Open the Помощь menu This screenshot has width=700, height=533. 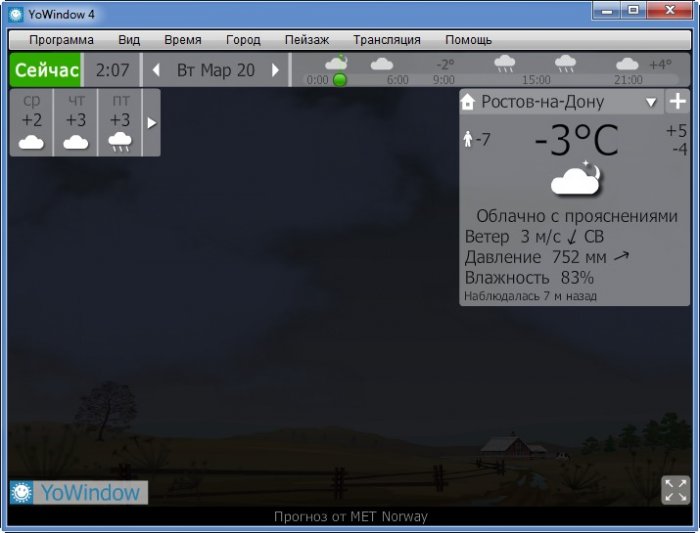click(x=468, y=40)
